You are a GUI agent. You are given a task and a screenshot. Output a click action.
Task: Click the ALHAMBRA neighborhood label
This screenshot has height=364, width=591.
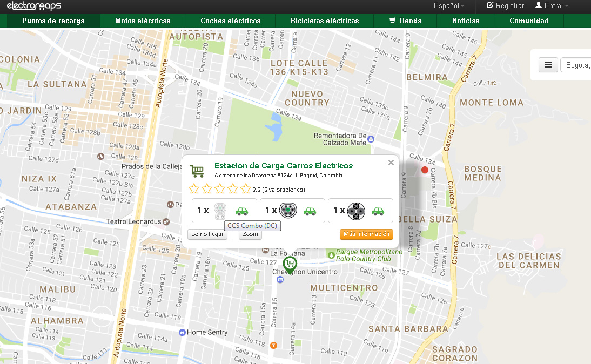point(57,321)
